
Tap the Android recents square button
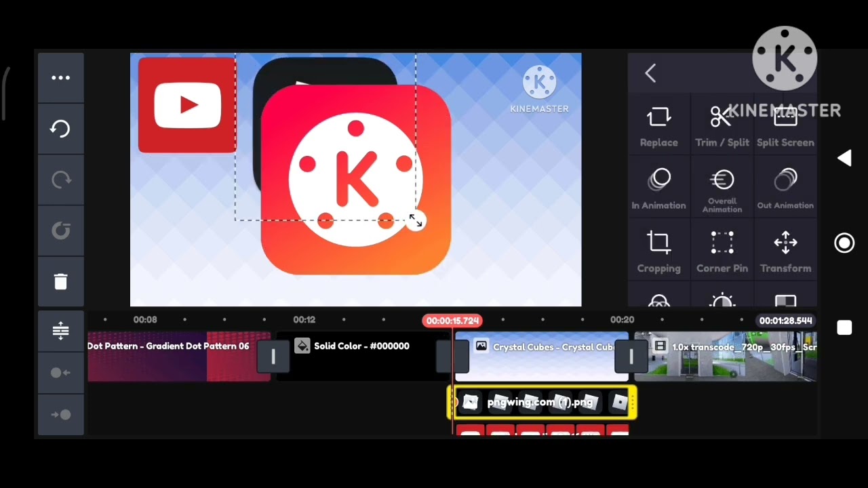tap(844, 328)
